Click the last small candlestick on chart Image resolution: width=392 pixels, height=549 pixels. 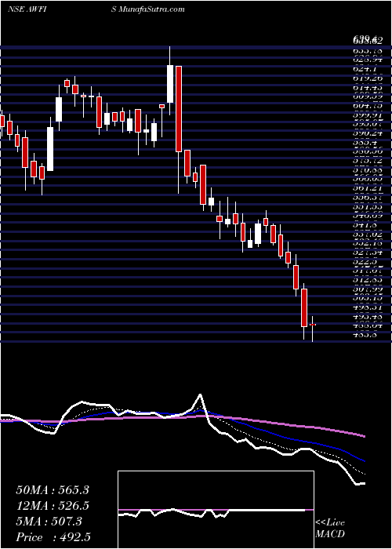pyautogui.click(x=313, y=325)
